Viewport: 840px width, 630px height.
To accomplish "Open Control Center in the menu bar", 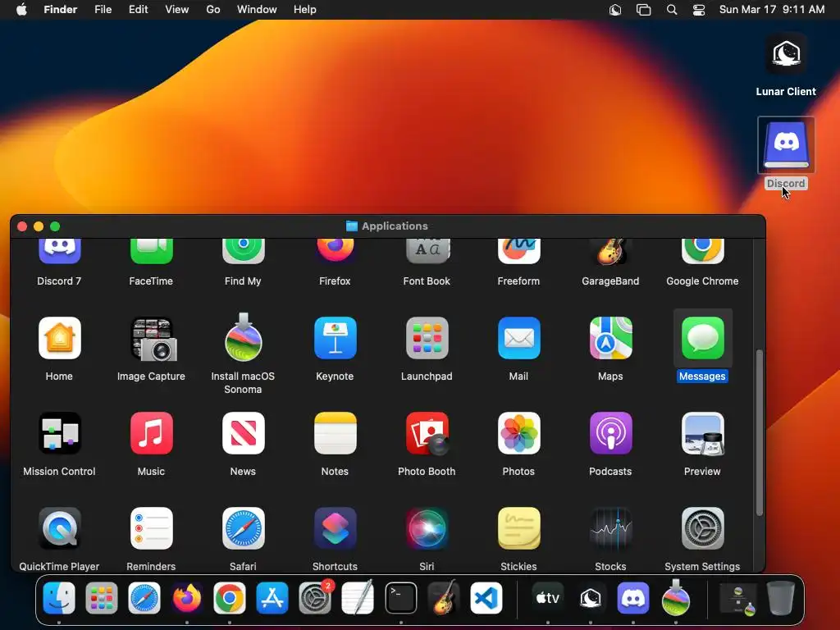I will coord(699,10).
